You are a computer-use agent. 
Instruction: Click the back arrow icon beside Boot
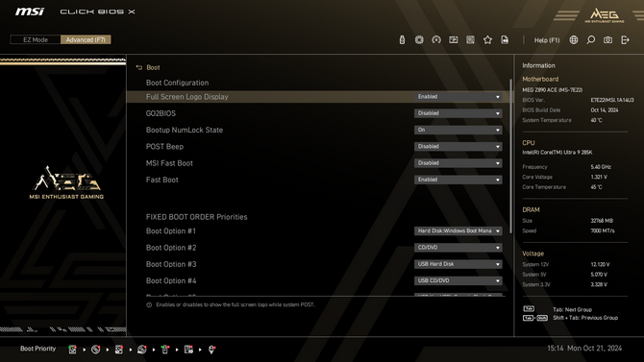click(138, 67)
